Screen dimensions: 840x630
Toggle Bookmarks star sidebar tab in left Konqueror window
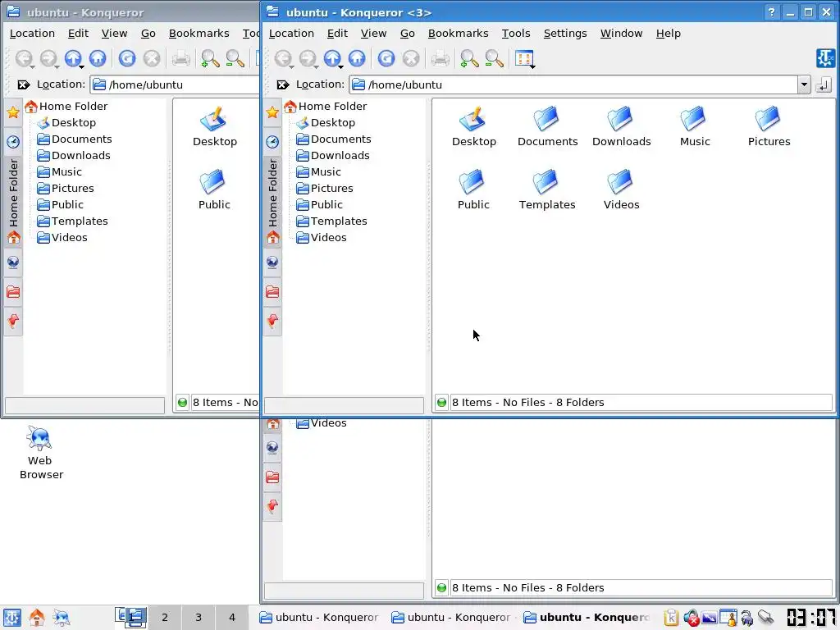click(13, 112)
